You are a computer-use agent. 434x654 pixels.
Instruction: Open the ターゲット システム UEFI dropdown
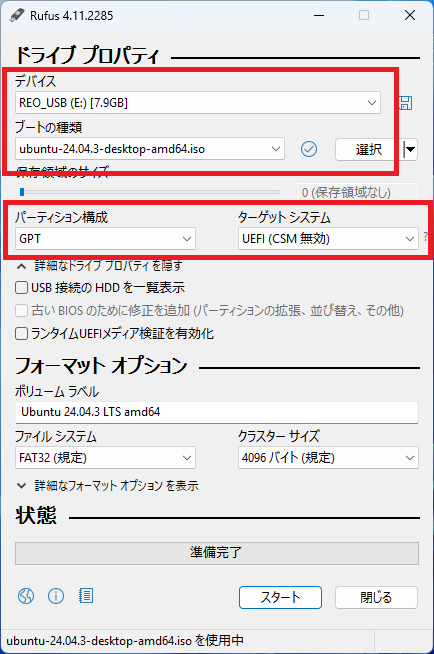[328, 239]
